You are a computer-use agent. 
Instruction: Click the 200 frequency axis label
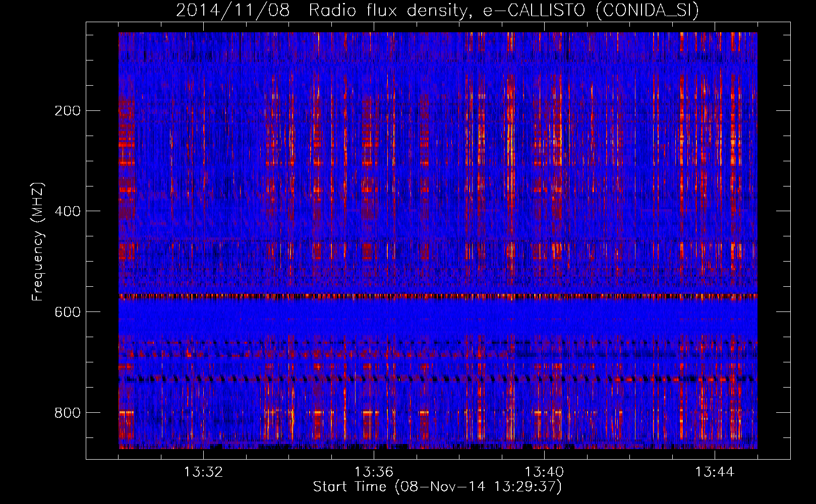point(67,111)
